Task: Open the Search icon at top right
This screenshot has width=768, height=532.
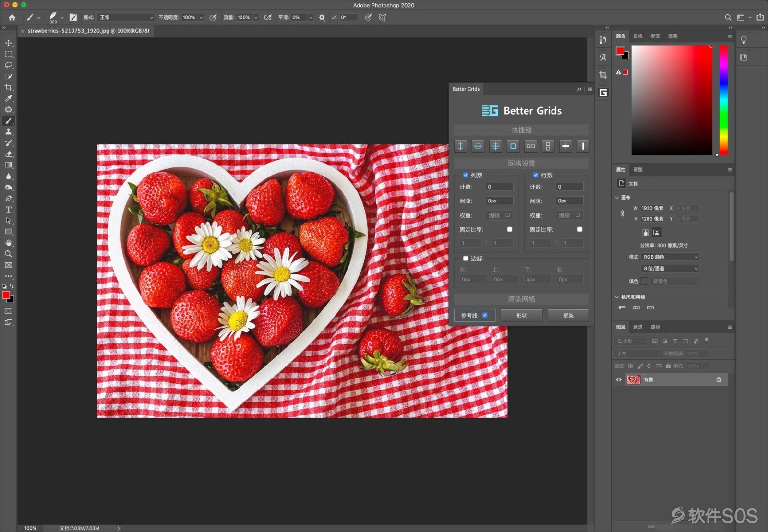Action: click(728, 17)
